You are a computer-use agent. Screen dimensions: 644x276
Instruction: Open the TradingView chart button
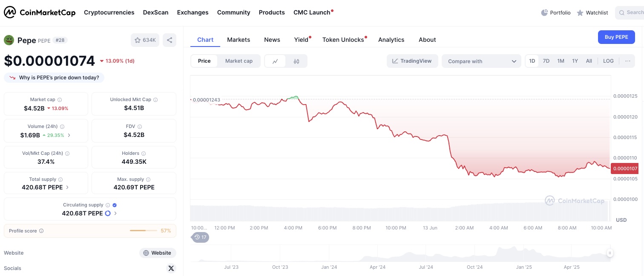(x=412, y=61)
